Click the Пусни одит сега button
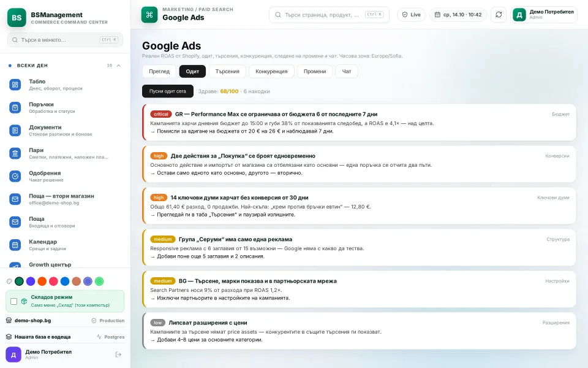This screenshot has height=368, width=588. click(x=168, y=91)
